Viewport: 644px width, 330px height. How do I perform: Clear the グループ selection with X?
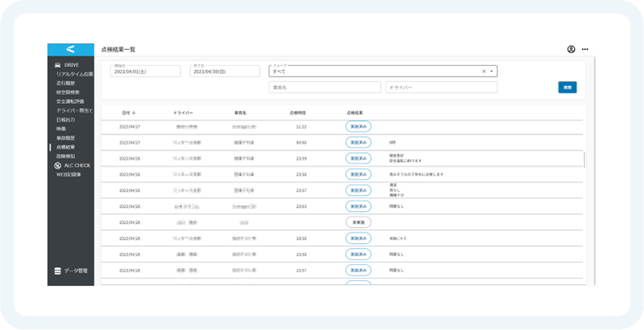pyautogui.click(x=484, y=72)
